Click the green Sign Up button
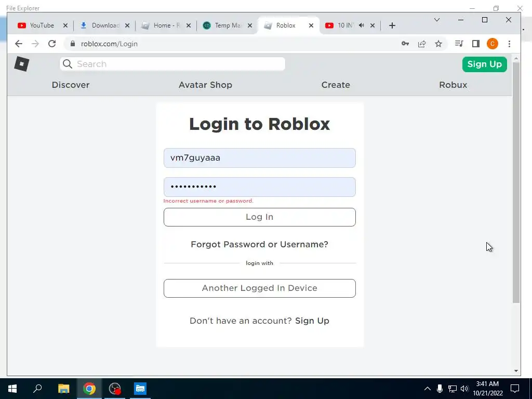 click(485, 64)
